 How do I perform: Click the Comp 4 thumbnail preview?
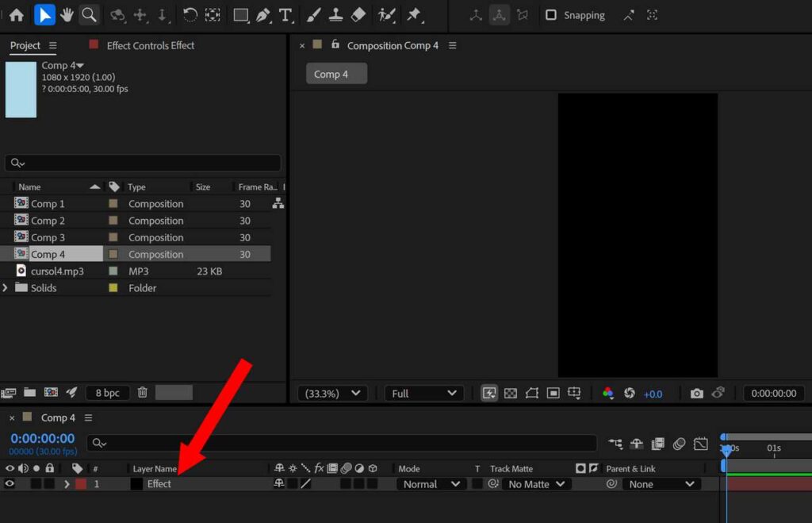21,90
